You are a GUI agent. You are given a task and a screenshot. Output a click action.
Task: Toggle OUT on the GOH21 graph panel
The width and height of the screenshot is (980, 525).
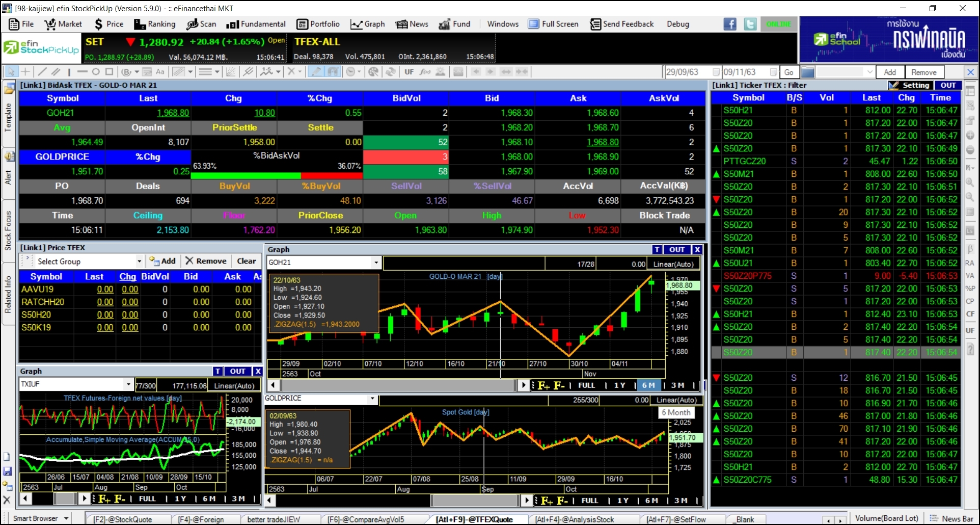point(677,249)
